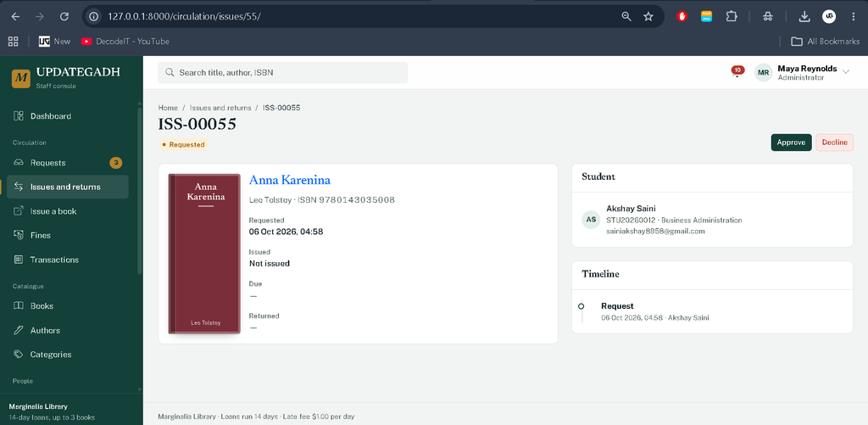Open the zoom magnifier icon in the address bar
The width and height of the screenshot is (868, 425).
click(626, 17)
